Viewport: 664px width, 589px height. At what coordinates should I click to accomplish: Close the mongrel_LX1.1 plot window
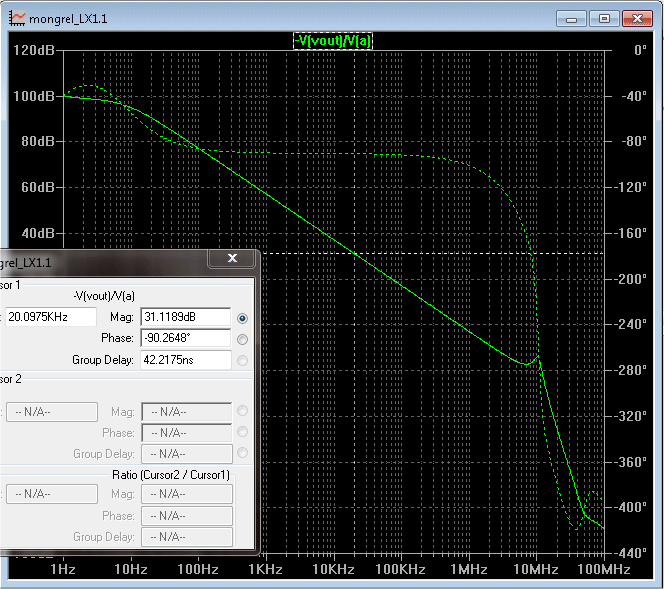[637, 19]
